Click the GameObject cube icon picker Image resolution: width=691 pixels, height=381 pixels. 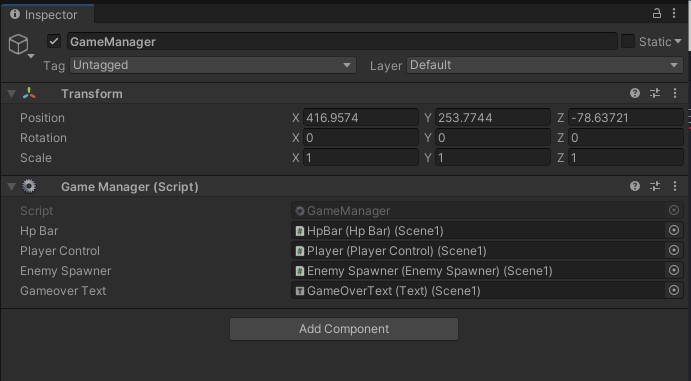(x=19, y=44)
